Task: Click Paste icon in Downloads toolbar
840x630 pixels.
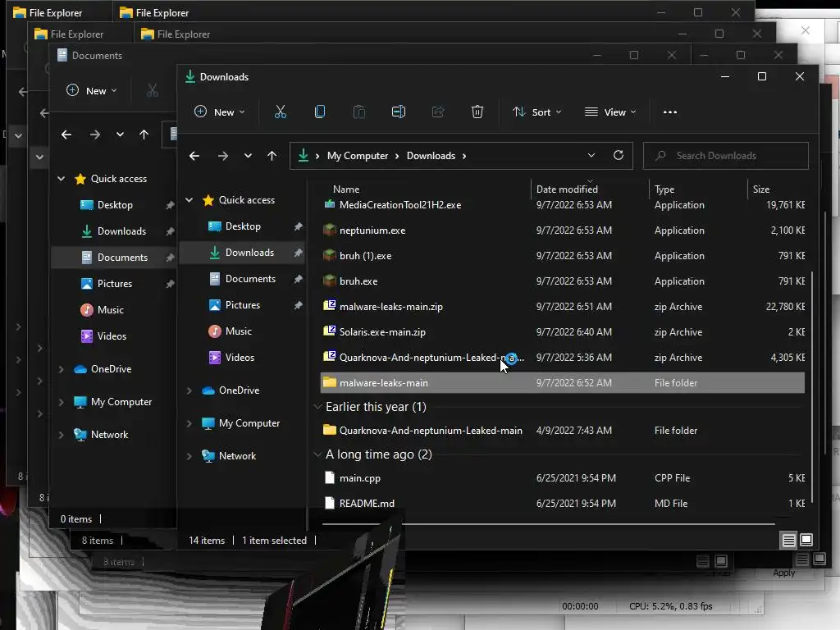Action: [359, 112]
